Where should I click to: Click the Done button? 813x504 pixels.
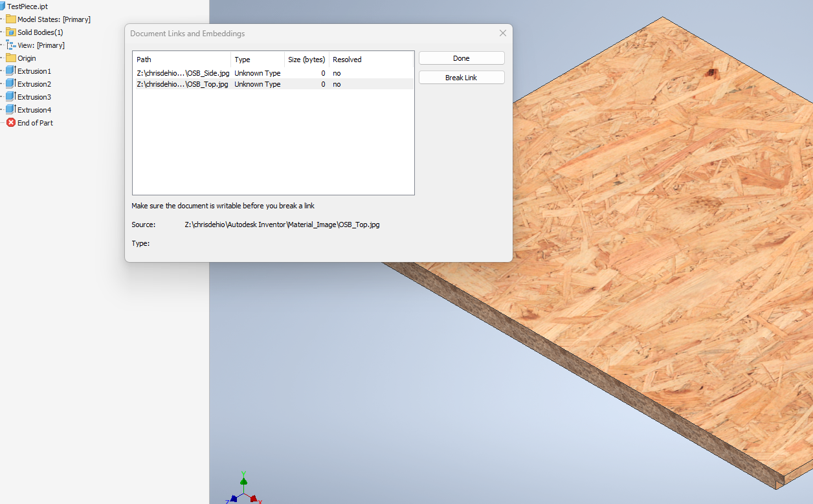click(x=462, y=58)
